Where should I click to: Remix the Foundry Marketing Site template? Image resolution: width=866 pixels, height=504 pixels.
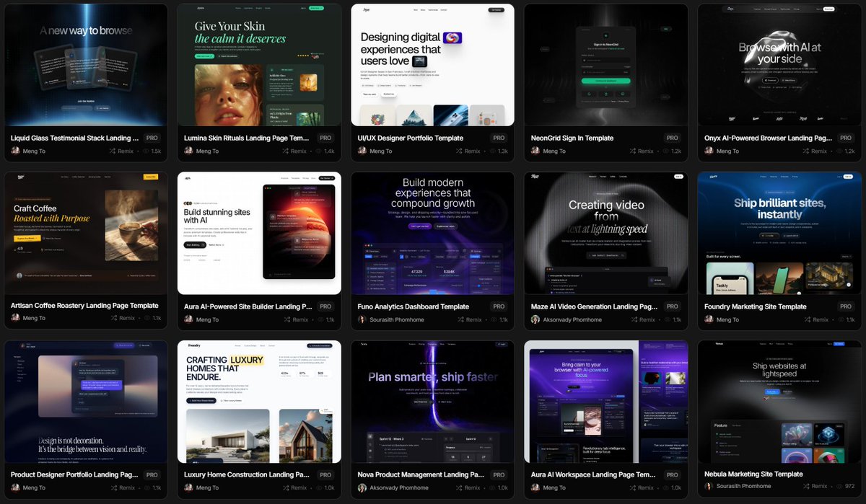pos(815,319)
